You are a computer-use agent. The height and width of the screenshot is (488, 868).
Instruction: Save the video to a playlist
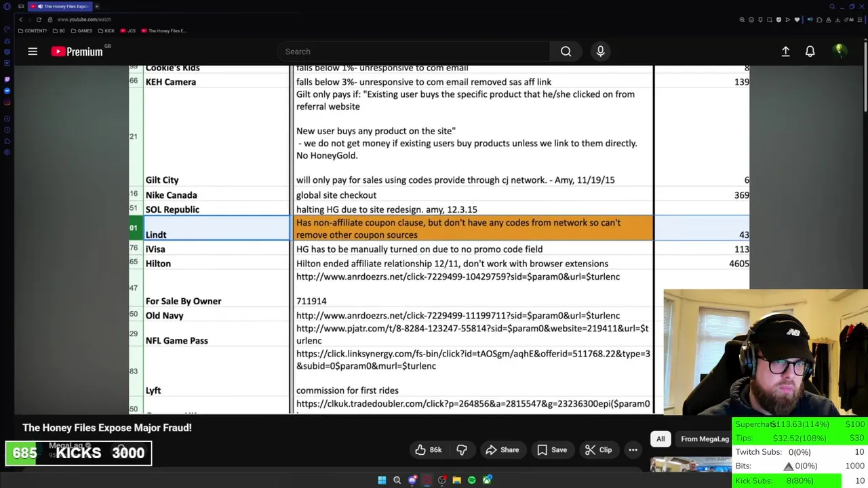coord(552,450)
